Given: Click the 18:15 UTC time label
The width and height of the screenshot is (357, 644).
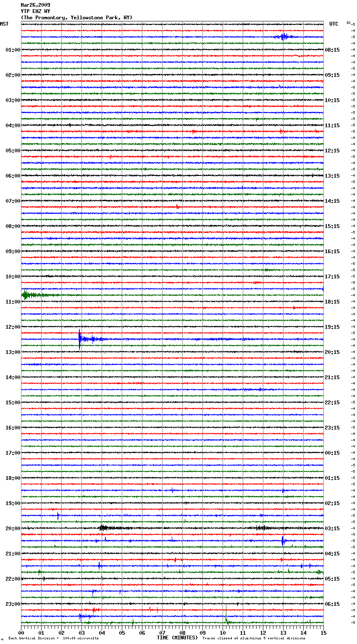Looking at the screenshot, I should coord(332,302).
